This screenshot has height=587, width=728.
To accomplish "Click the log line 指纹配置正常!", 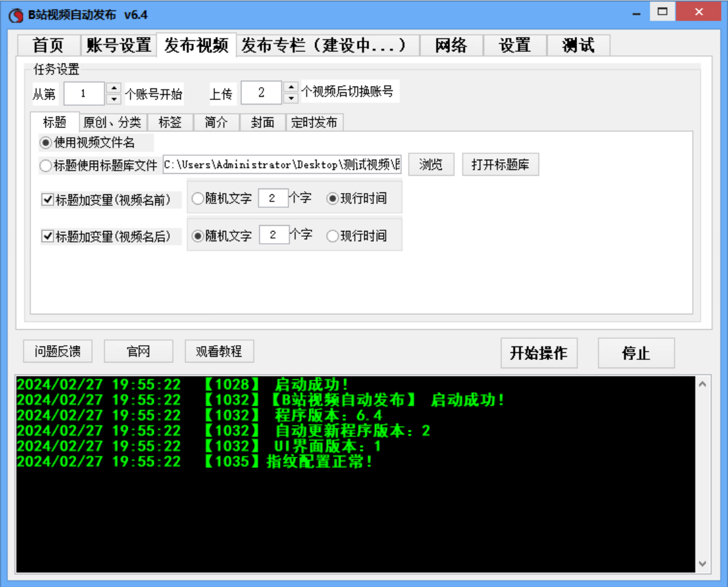I will coord(195,461).
